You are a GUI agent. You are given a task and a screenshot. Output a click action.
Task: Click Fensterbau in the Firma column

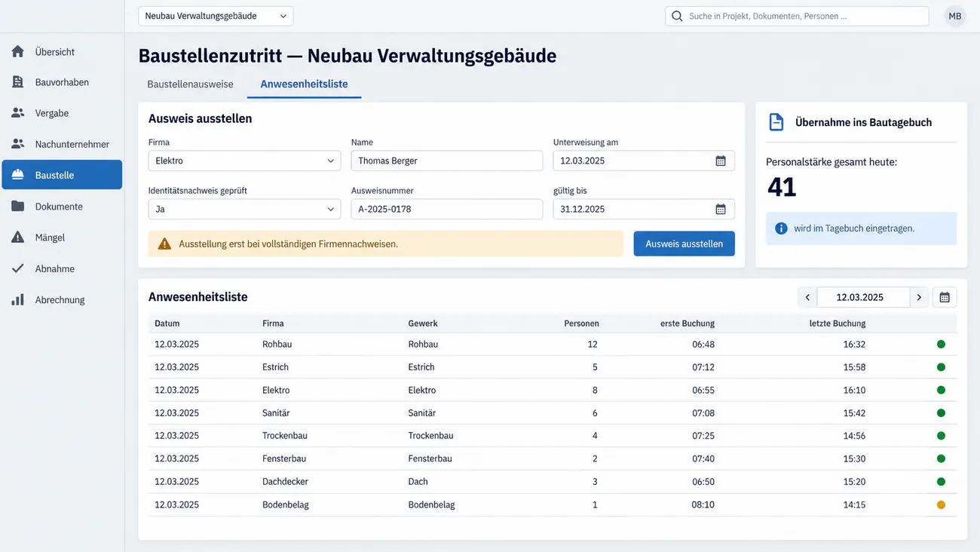click(x=284, y=458)
